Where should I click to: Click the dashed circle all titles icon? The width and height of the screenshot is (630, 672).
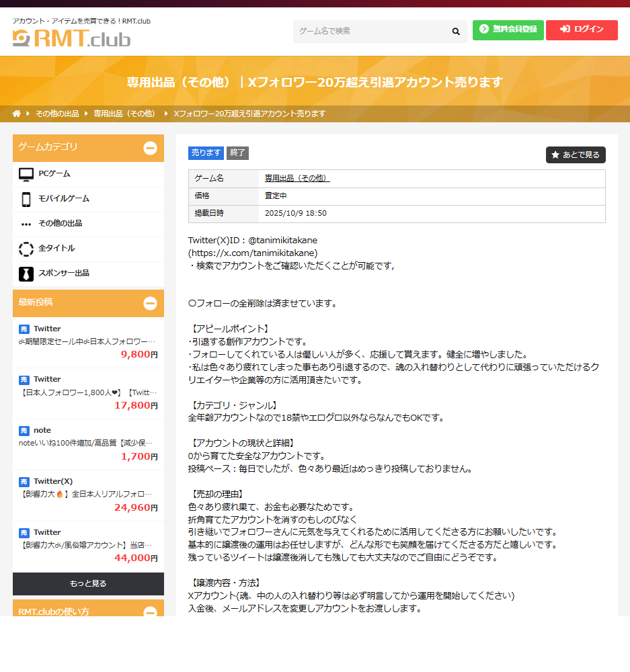pos(26,249)
